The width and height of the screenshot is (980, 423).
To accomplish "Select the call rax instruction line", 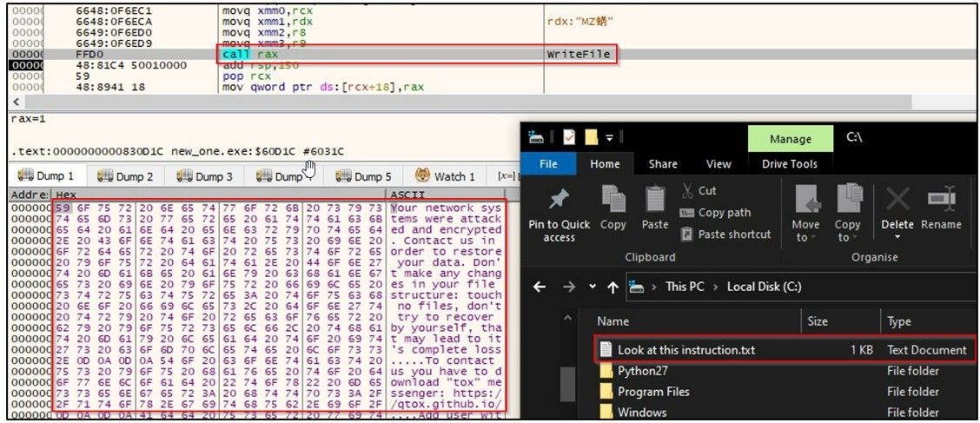I will coord(250,55).
